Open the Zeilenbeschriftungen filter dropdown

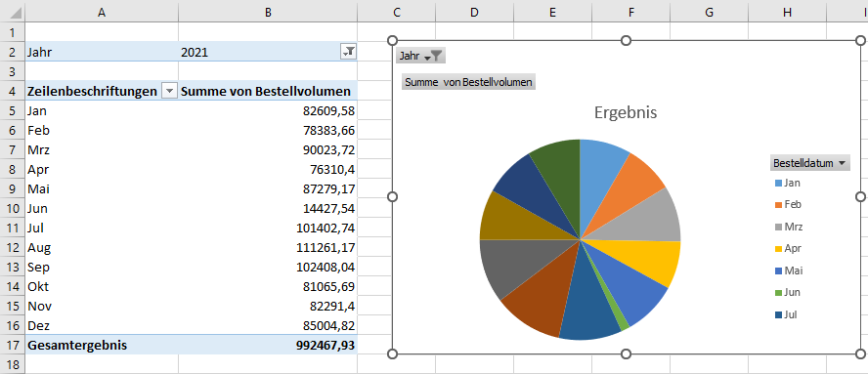point(169,91)
